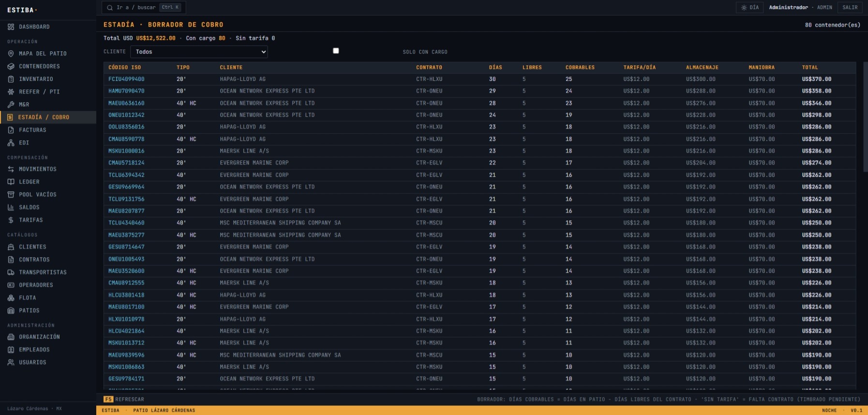Click the Pool Vacíos box icon
Image resolution: width=868 pixels, height=415 pixels.
[11, 195]
